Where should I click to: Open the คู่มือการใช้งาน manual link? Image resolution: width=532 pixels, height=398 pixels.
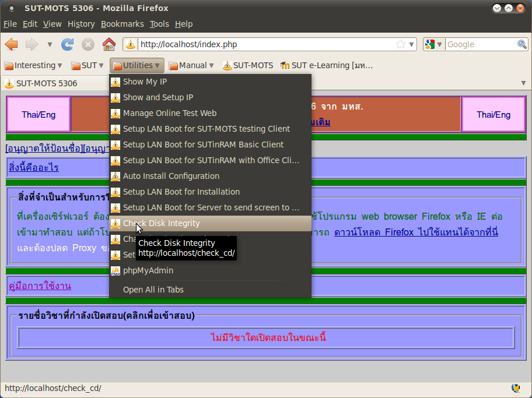coord(40,286)
